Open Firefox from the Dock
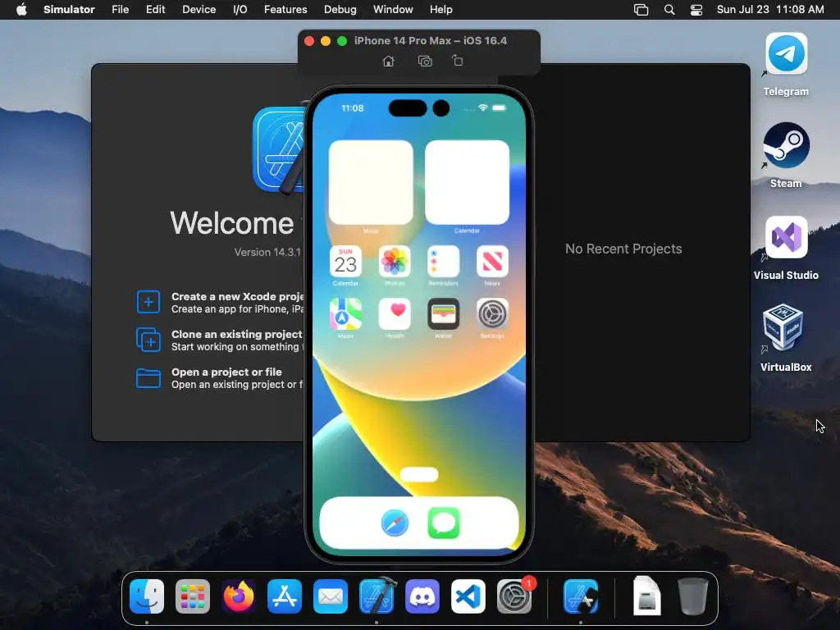The width and height of the screenshot is (840, 630). [x=239, y=596]
